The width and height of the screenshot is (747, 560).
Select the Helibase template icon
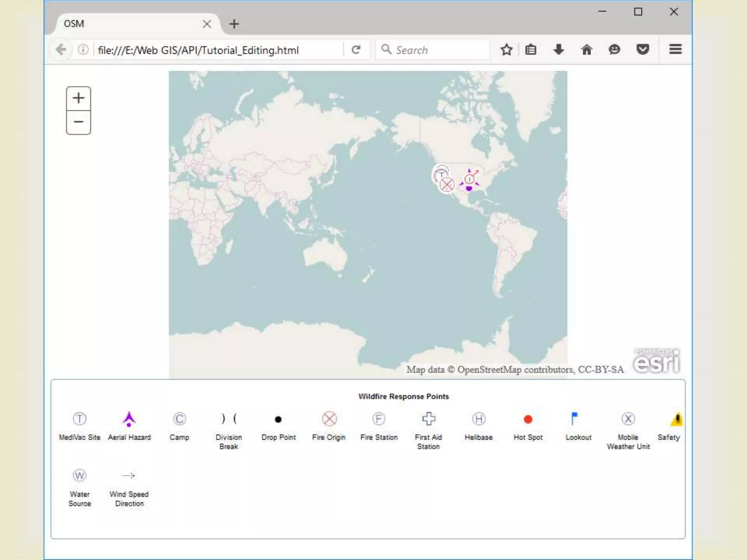coord(479,419)
